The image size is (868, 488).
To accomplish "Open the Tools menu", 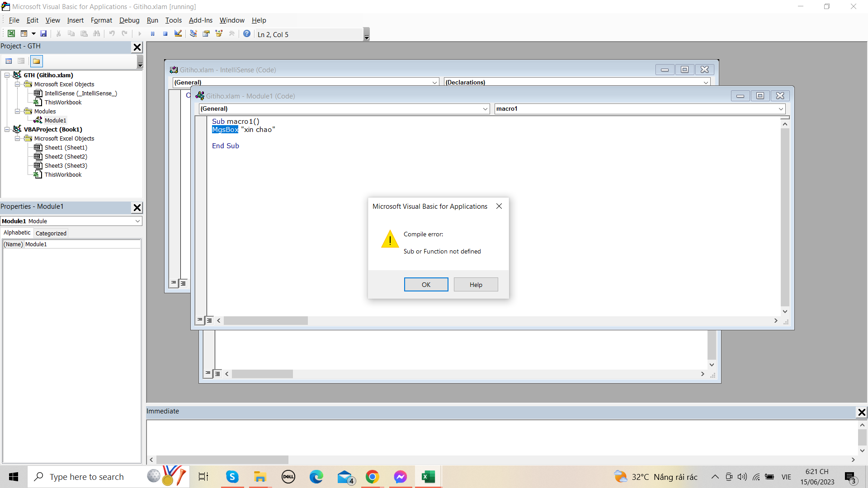I will pyautogui.click(x=173, y=20).
